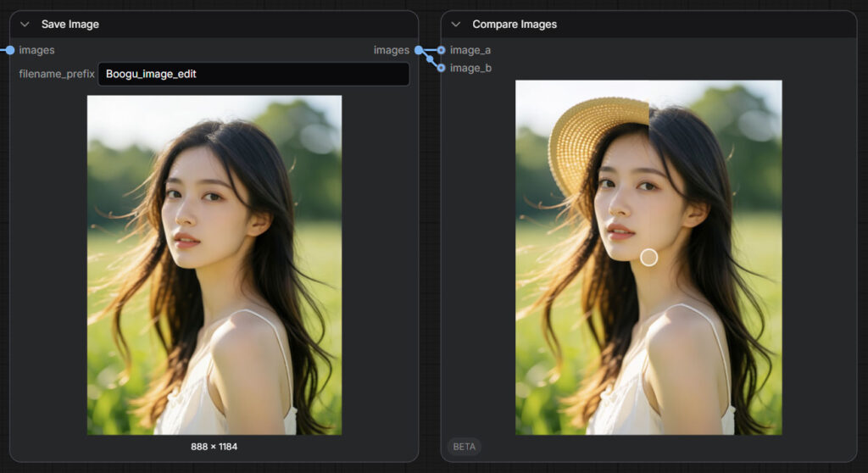Viewport: 868px width, 473px height.
Task: Click the Compare Images node title
Action: [515, 25]
